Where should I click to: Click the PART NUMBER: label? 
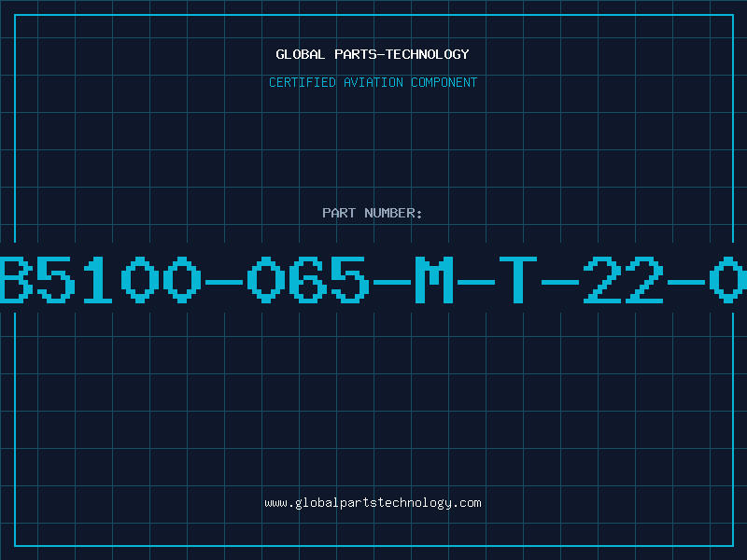click(373, 213)
